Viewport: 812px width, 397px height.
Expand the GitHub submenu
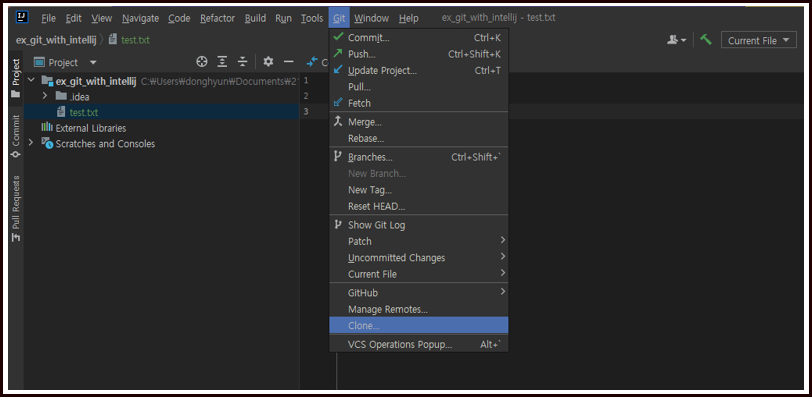pyautogui.click(x=419, y=292)
